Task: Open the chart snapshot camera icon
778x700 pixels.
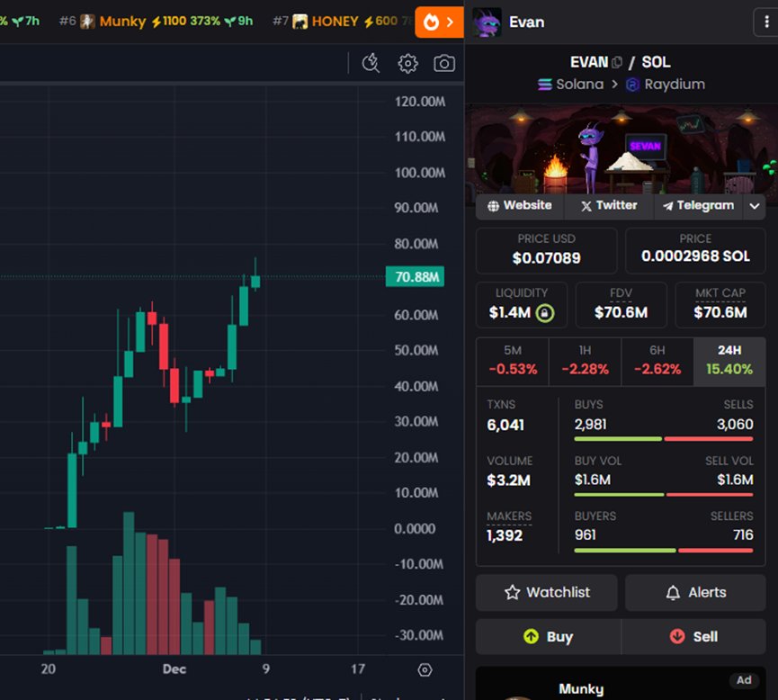Action: [444, 64]
